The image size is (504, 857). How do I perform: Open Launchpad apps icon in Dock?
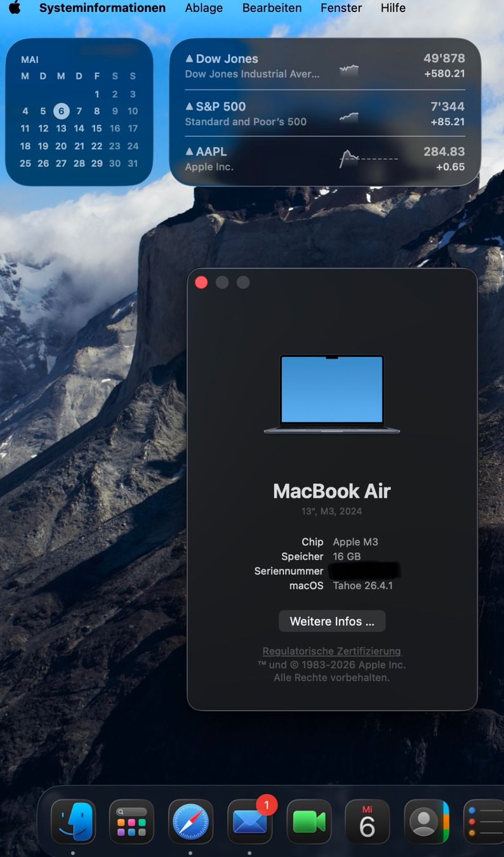(x=131, y=821)
